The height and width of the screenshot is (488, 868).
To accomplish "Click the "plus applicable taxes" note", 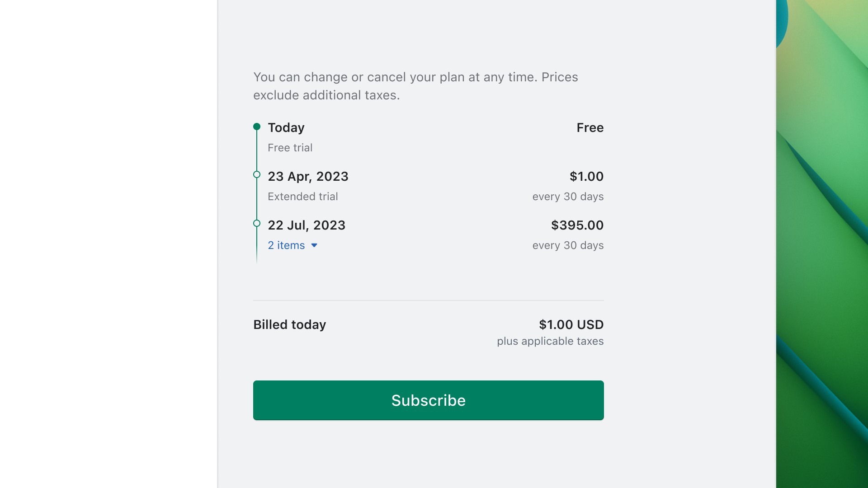I will (x=550, y=341).
